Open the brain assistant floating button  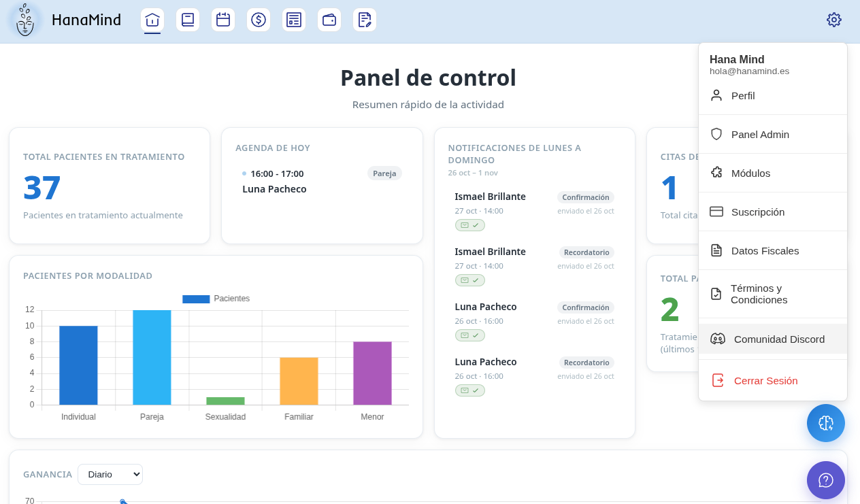(826, 423)
